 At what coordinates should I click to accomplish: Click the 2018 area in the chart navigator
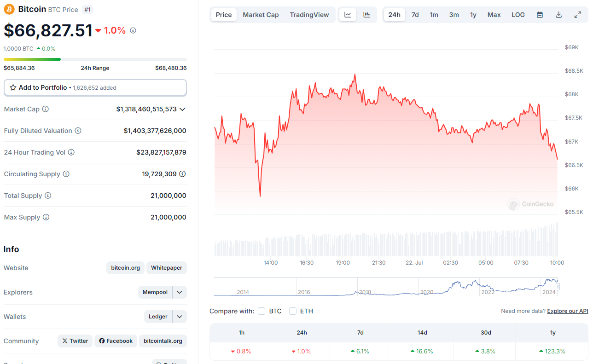click(x=365, y=292)
